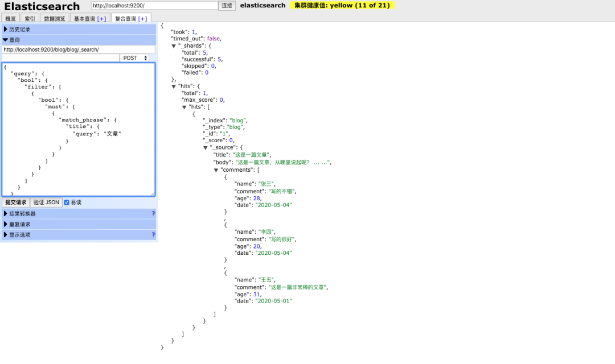
Task: Expand the 重复请求 section
Action: click(x=79, y=225)
